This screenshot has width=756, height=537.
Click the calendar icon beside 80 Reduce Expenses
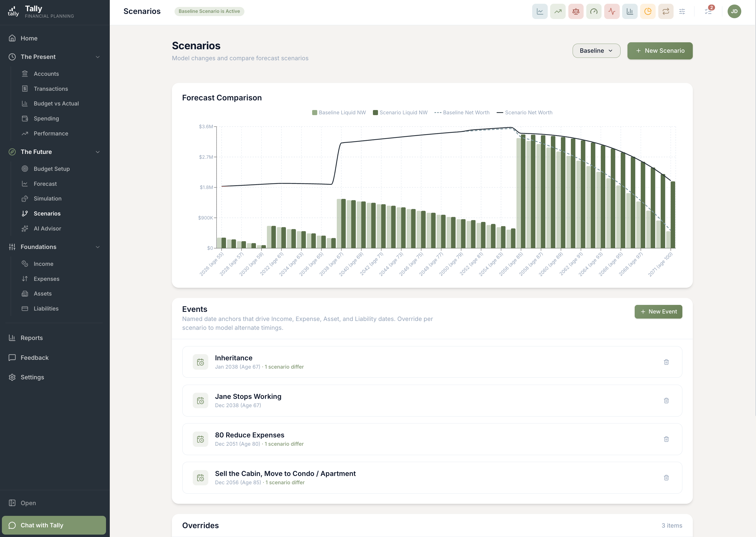pyautogui.click(x=201, y=439)
